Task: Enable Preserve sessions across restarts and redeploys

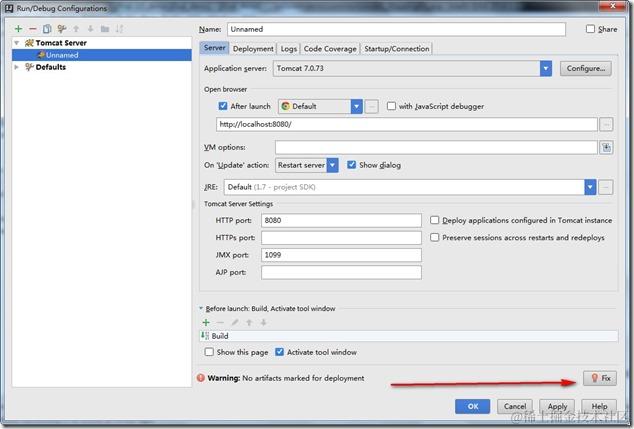Action: 434,237
